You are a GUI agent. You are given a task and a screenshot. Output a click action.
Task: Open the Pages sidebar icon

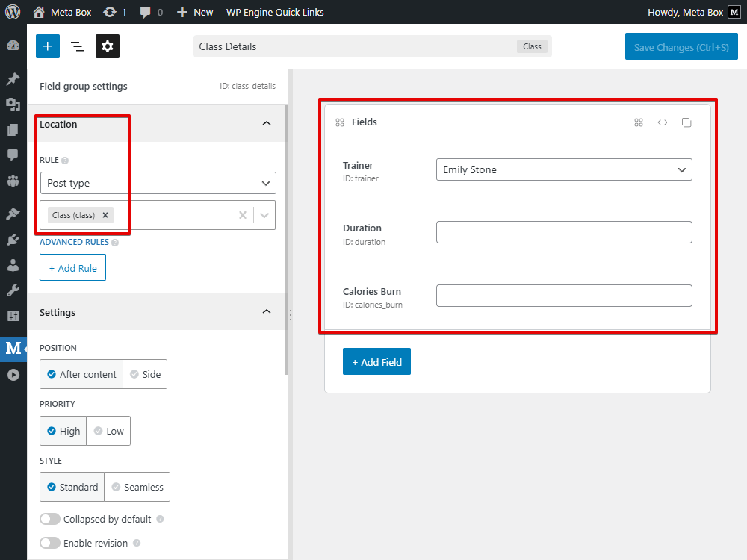point(13,129)
